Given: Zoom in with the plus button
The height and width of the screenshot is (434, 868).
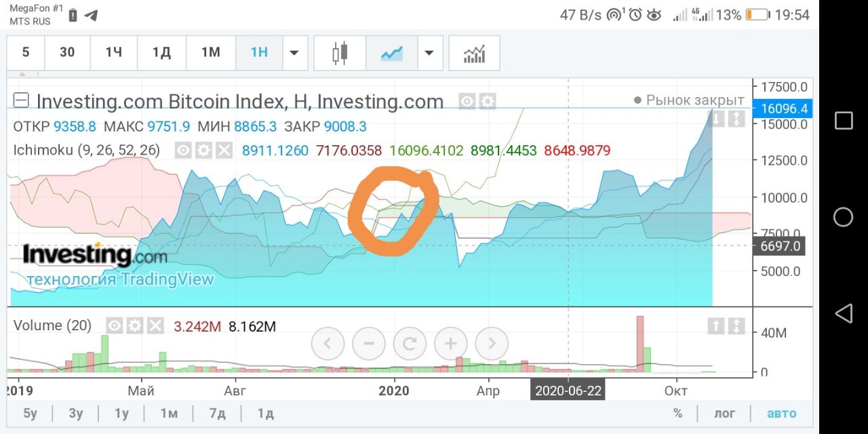Looking at the screenshot, I should pyautogui.click(x=451, y=344).
